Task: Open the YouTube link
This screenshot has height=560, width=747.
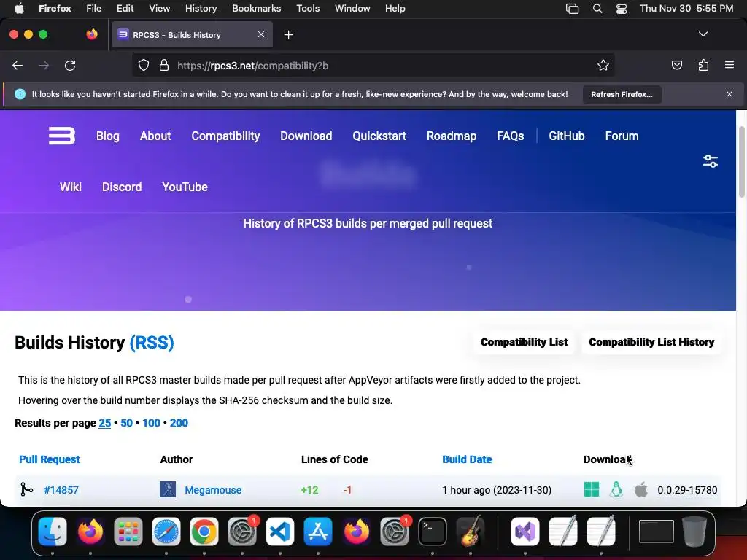Action: click(185, 187)
